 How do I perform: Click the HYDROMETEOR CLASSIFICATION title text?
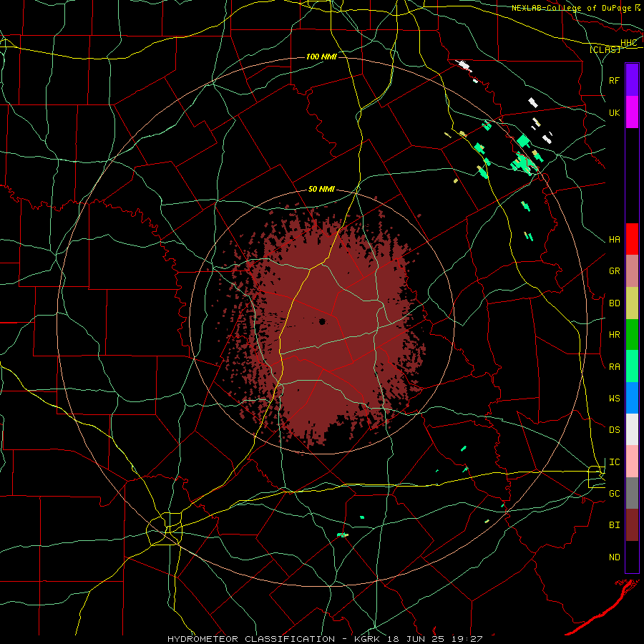point(251,639)
